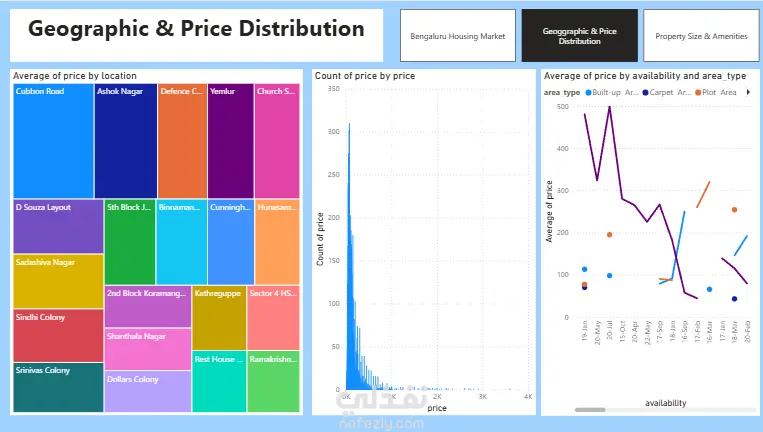This screenshot has height=432, width=763.
Task: Open the Bengaluru Housing Market page button
Action: (x=458, y=36)
